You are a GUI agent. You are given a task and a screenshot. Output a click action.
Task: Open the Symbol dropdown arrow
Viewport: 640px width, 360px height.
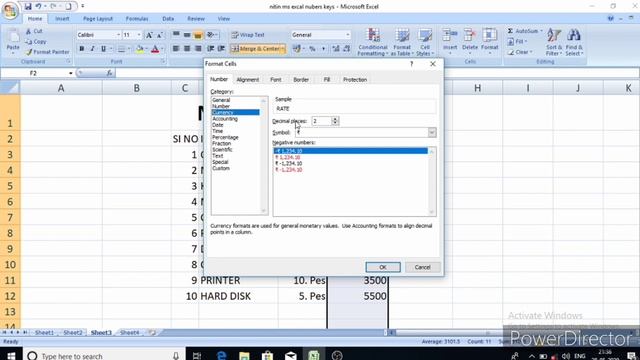[432, 133]
